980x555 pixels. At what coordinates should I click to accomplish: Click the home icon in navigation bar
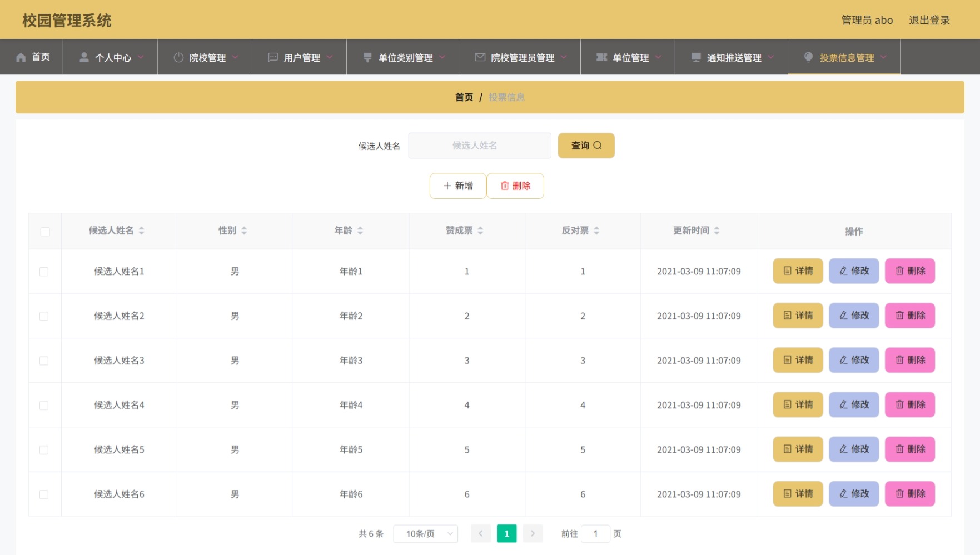point(21,57)
